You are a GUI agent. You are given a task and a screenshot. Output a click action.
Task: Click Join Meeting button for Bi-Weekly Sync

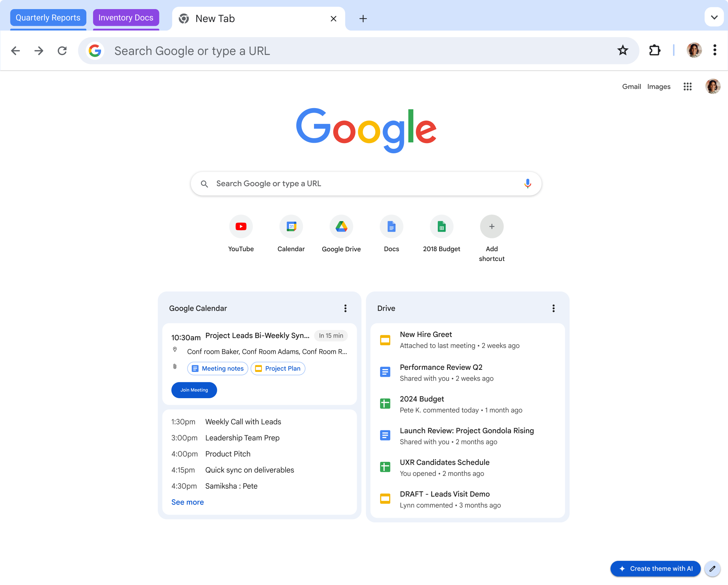point(194,390)
